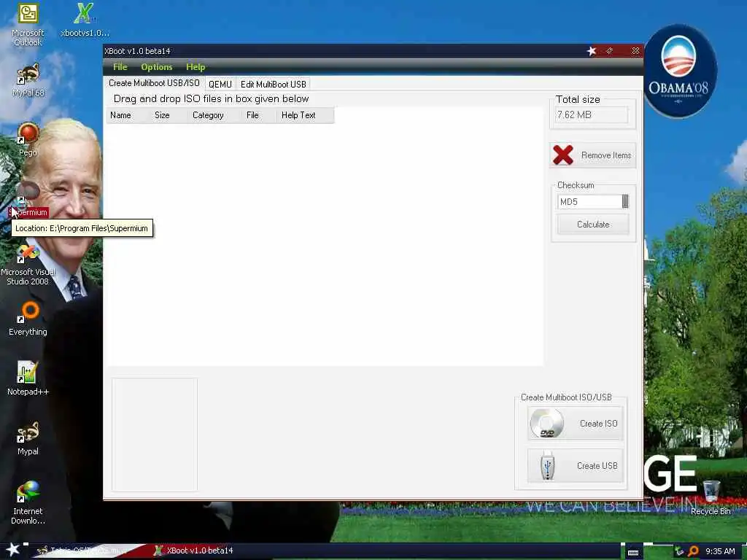
Task: Click the taskbar button left of XBoot
Action: pos(90,551)
